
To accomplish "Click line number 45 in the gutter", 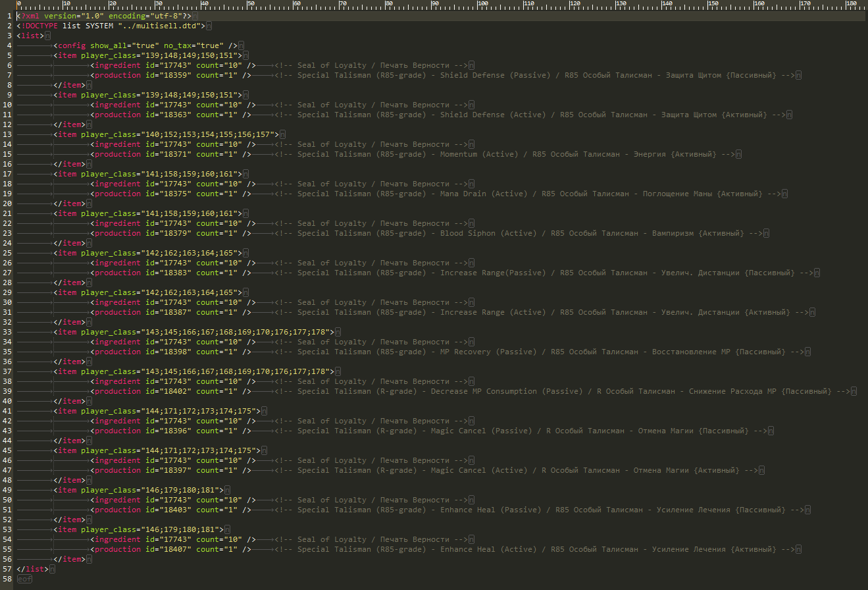I will (x=7, y=450).
